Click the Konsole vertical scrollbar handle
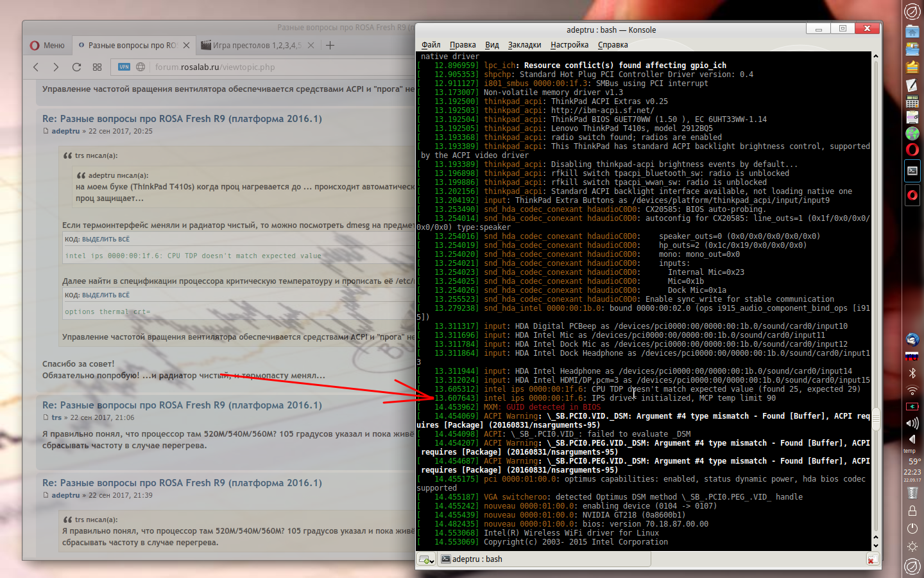 click(875, 420)
